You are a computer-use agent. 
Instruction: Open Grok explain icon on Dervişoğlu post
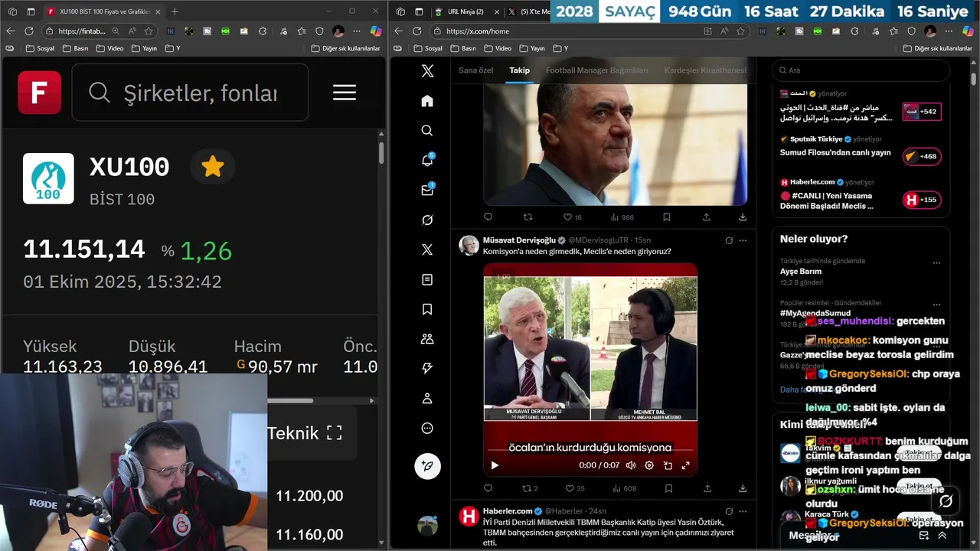[729, 240]
